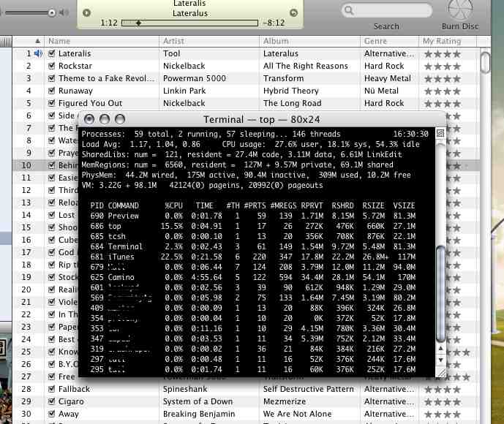Select the Rockstar song name
The width and height of the screenshot is (504, 424).
click(x=75, y=66)
